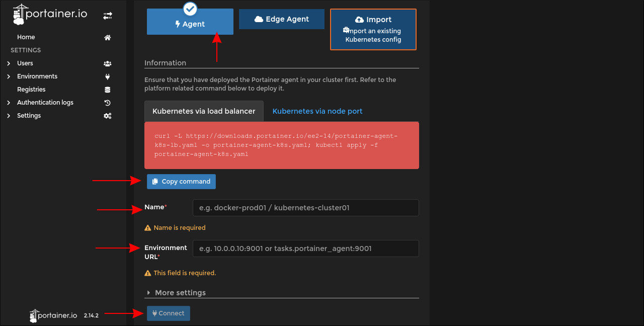Click the SETTINGS sidebar heading
This screenshot has height=326, width=644.
pyautogui.click(x=26, y=50)
